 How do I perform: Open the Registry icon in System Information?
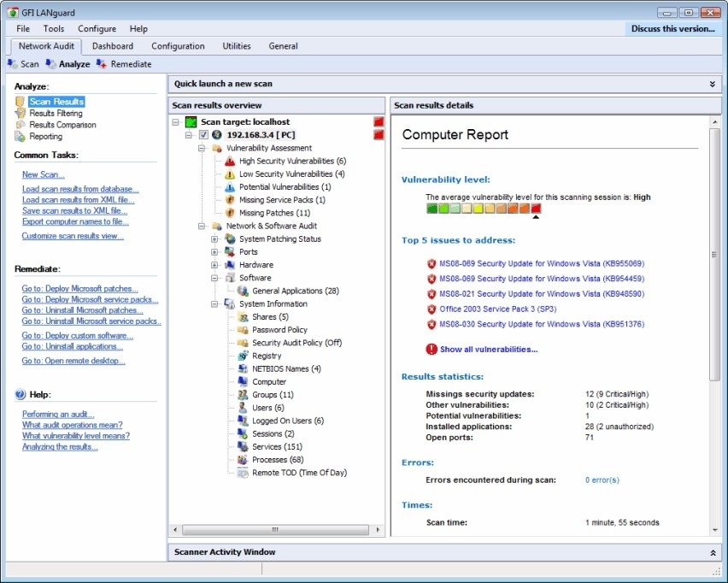pos(243,356)
